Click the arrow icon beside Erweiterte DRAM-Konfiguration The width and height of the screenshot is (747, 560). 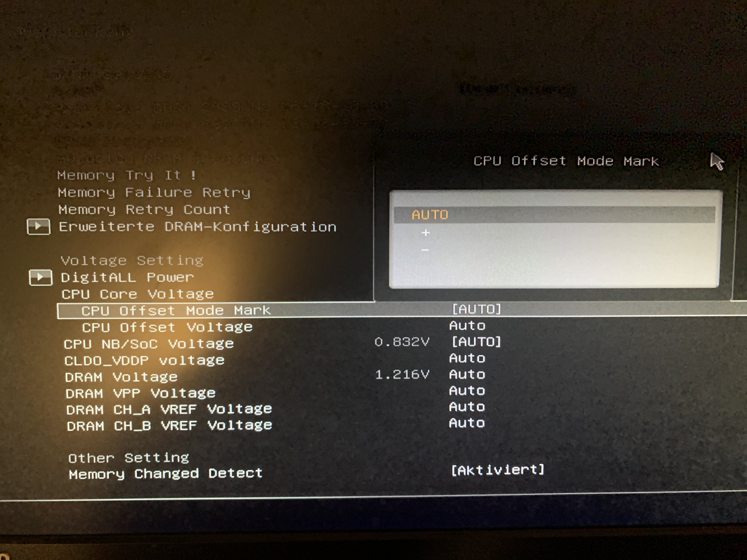pyautogui.click(x=39, y=226)
